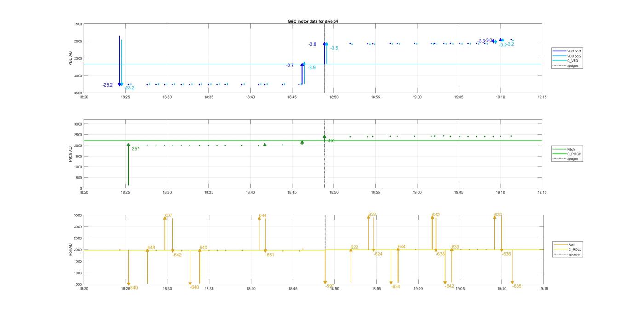The width and height of the screenshot is (644, 319).
Task: Click the -3.7 VBD data label
Action: coord(290,65)
